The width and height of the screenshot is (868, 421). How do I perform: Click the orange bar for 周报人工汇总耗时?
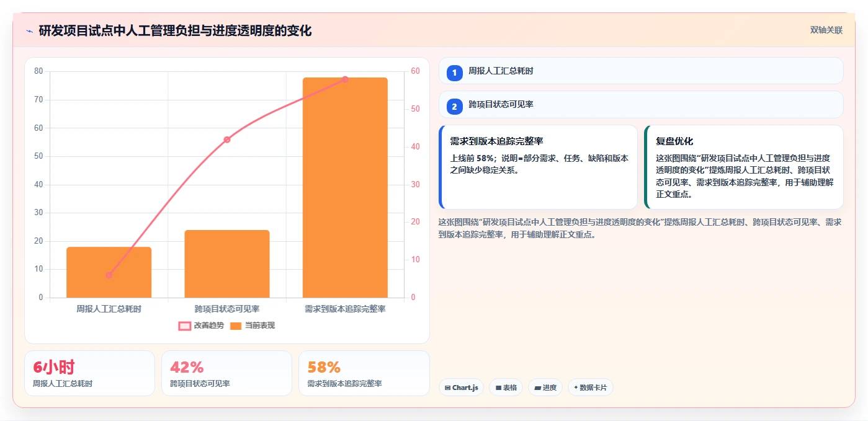tap(109, 272)
